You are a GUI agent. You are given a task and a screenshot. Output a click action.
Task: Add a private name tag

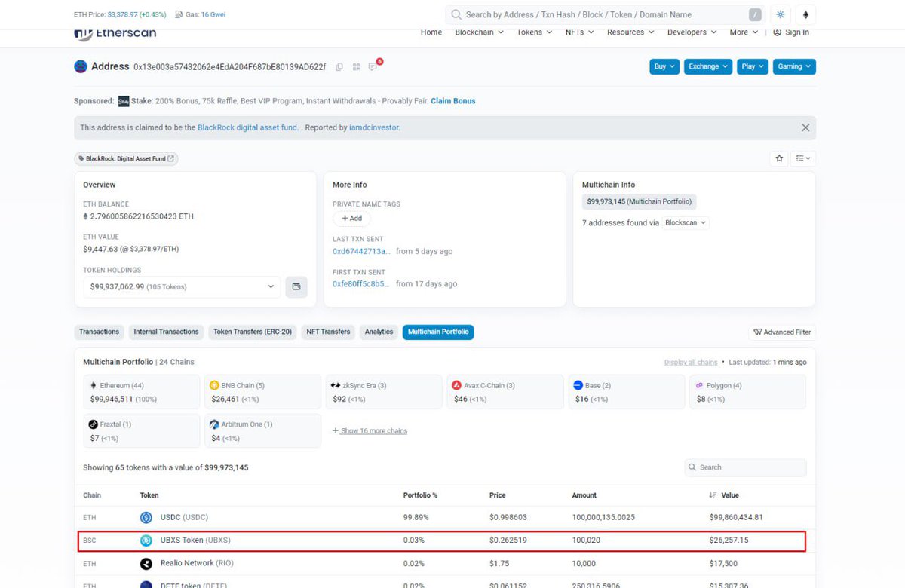click(351, 218)
